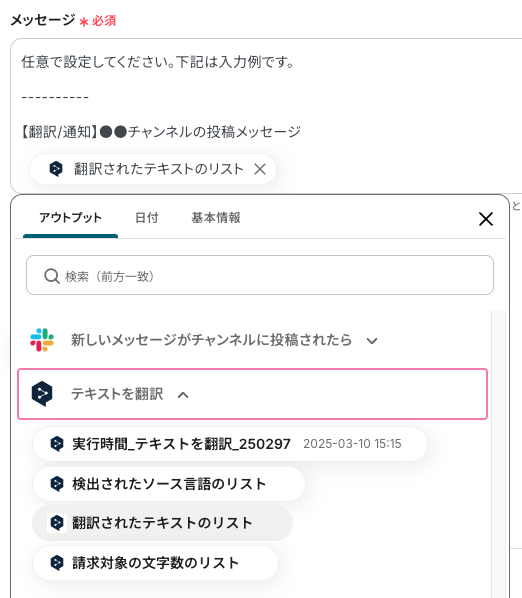Select the アウトプット tab

pyautogui.click(x=71, y=218)
